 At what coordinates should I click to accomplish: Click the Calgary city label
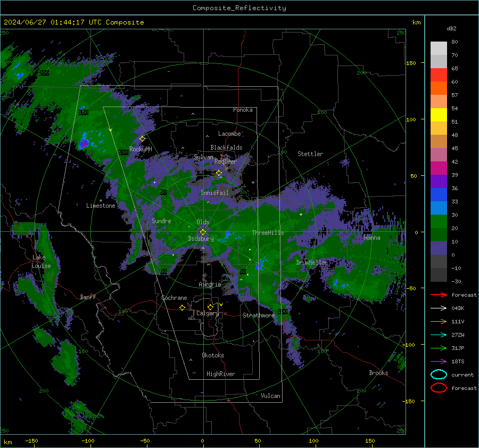click(208, 313)
